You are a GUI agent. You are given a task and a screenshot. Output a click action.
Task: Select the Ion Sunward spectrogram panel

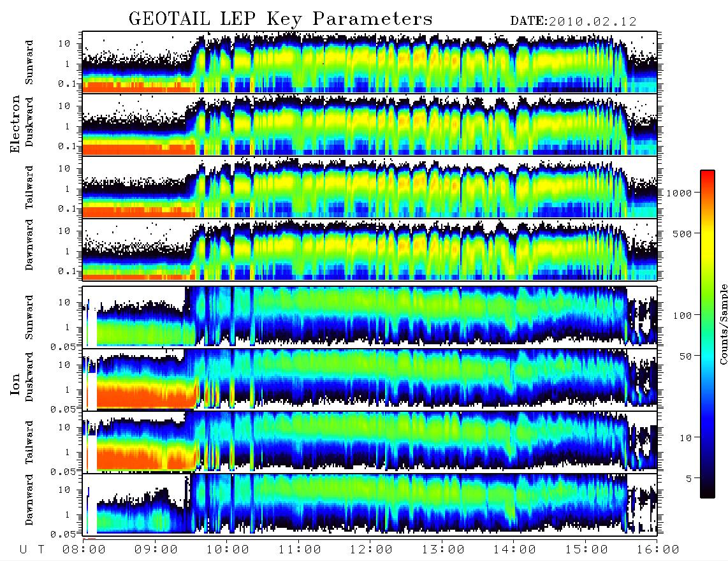370,317
